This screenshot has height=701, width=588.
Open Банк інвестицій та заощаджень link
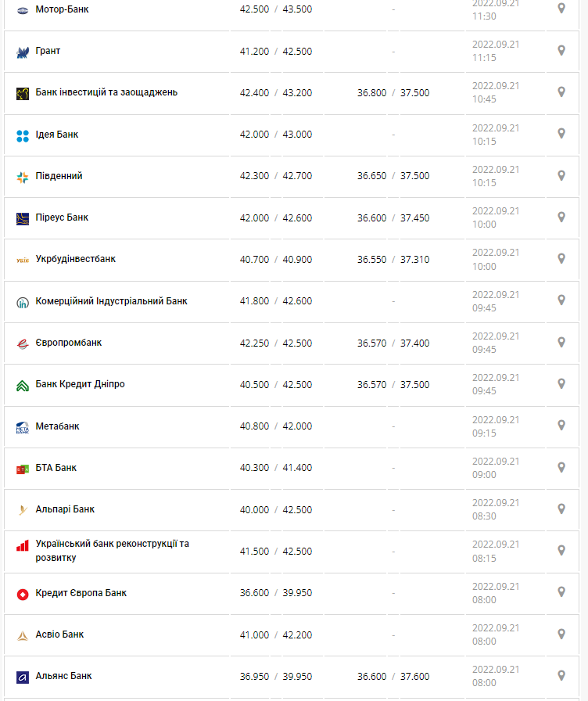click(x=106, y=92)
